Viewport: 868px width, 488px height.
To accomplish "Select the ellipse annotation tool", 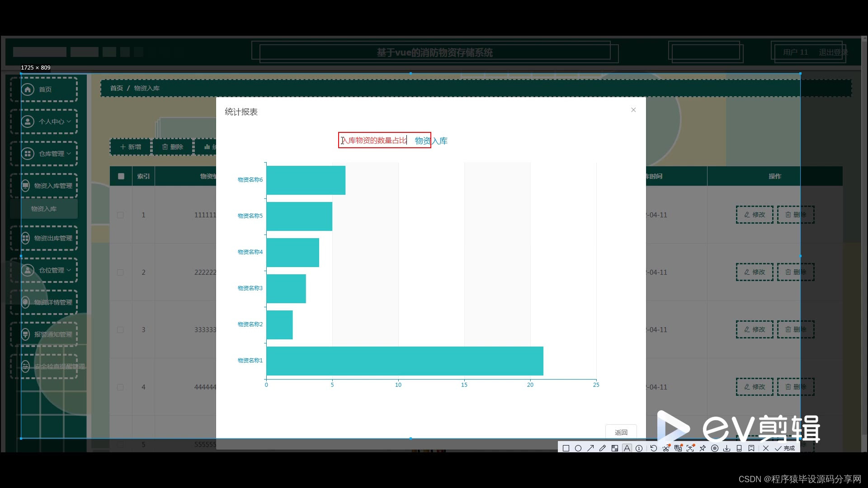I will click(578, 448).
